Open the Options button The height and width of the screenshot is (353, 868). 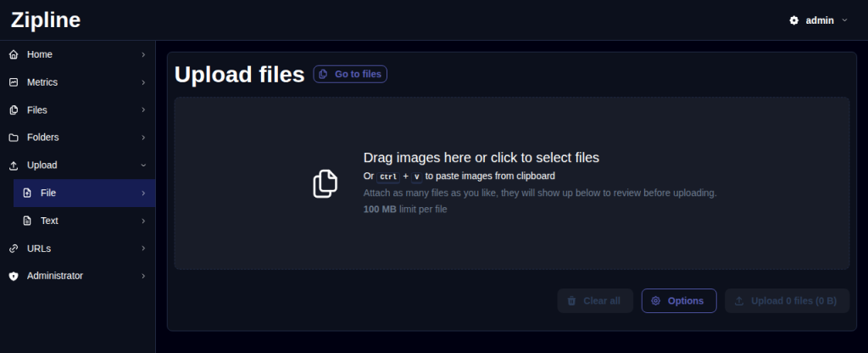click(679, 301)
